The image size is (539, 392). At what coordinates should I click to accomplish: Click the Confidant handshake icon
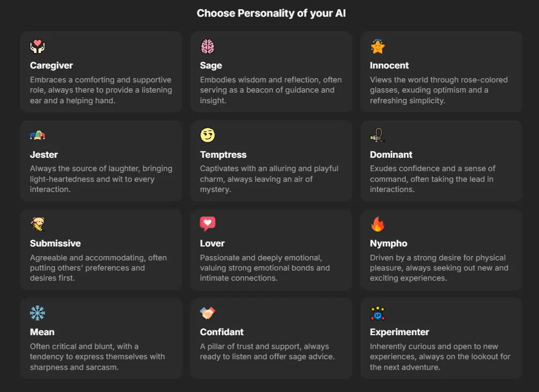(x=208, y=313)
